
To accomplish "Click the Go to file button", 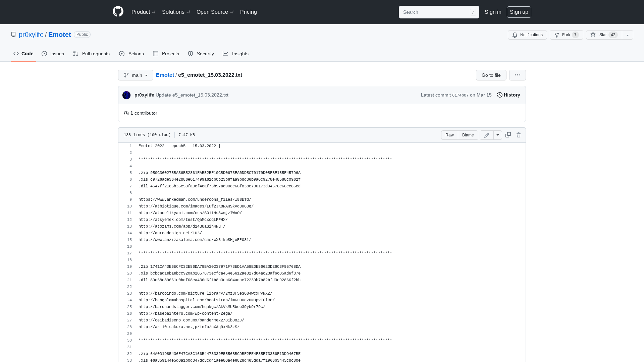I will click(491, 75).
